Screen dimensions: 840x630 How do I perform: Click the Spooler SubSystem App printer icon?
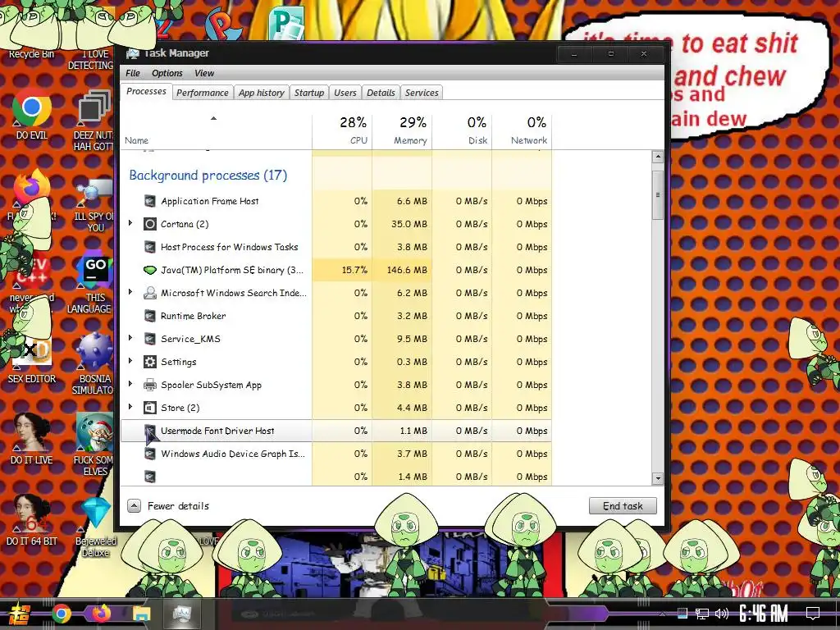pyautogui.click(x=150, y=385)
